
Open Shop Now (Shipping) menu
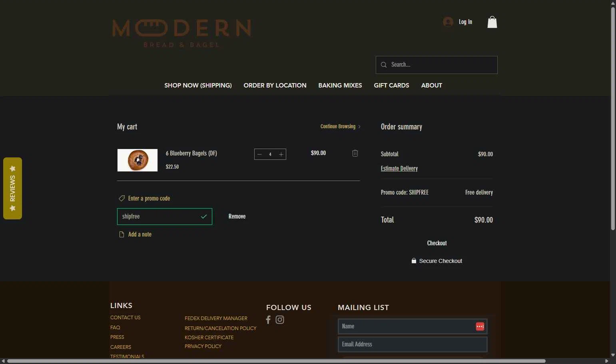coord(198,86)
